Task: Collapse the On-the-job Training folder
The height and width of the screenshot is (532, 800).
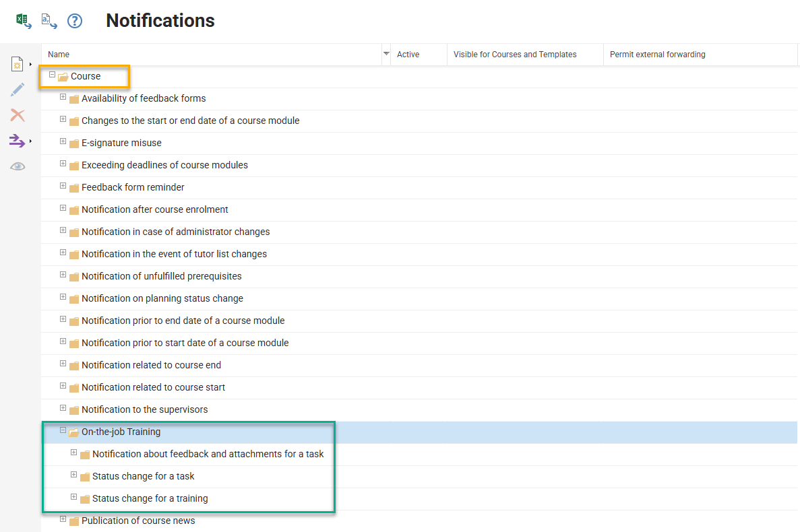Action: point(63,431)
